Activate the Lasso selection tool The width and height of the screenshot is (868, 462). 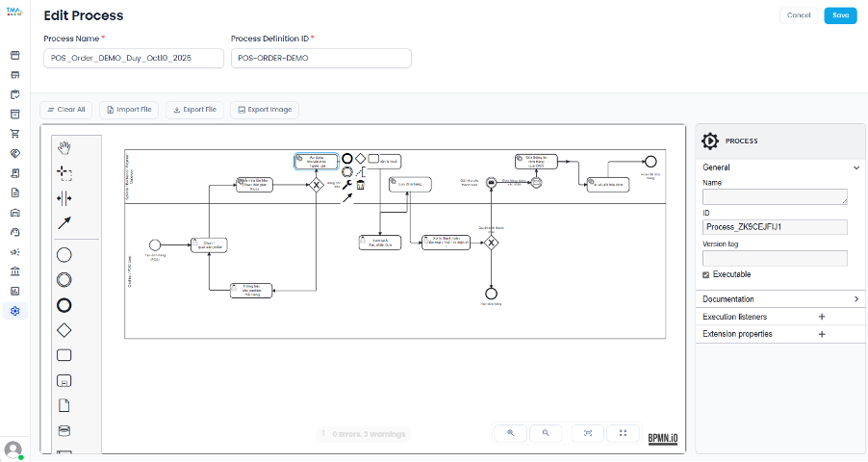click(64, 173)
